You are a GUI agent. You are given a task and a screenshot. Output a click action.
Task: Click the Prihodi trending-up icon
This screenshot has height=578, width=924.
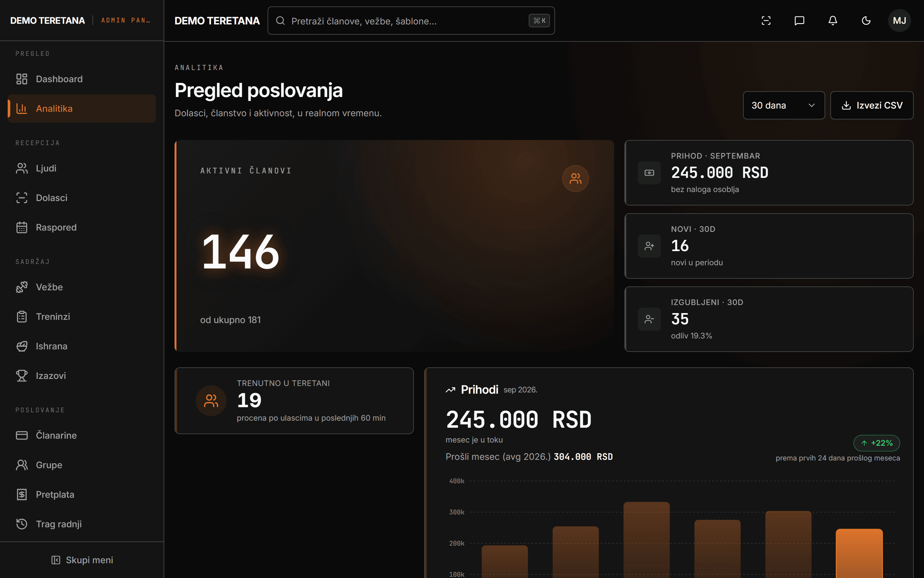[x=450, y=390]
